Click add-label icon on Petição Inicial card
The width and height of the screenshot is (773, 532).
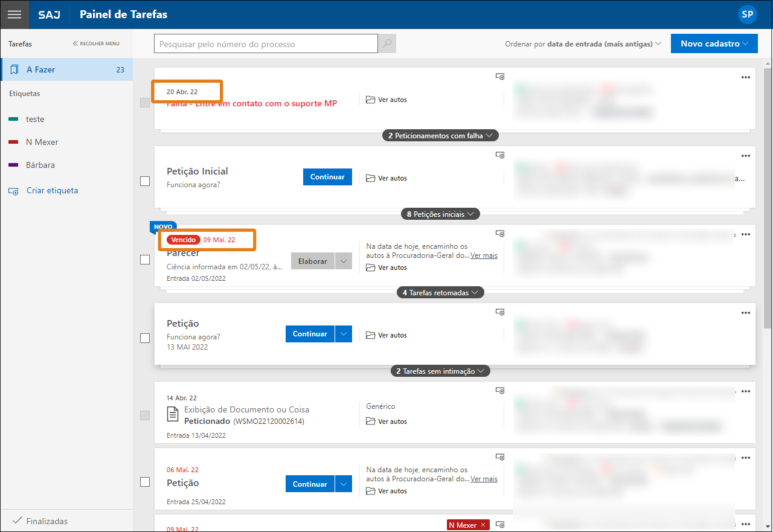click(x=500, y=155)
